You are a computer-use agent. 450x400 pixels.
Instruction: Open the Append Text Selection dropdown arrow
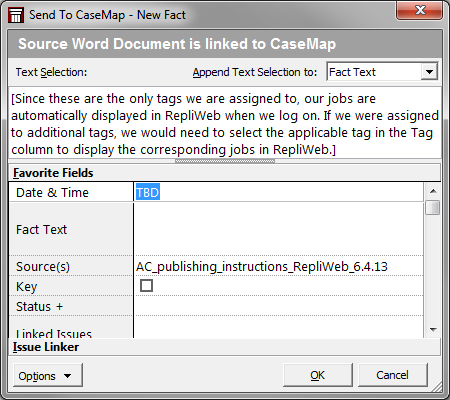pos(429,72)
